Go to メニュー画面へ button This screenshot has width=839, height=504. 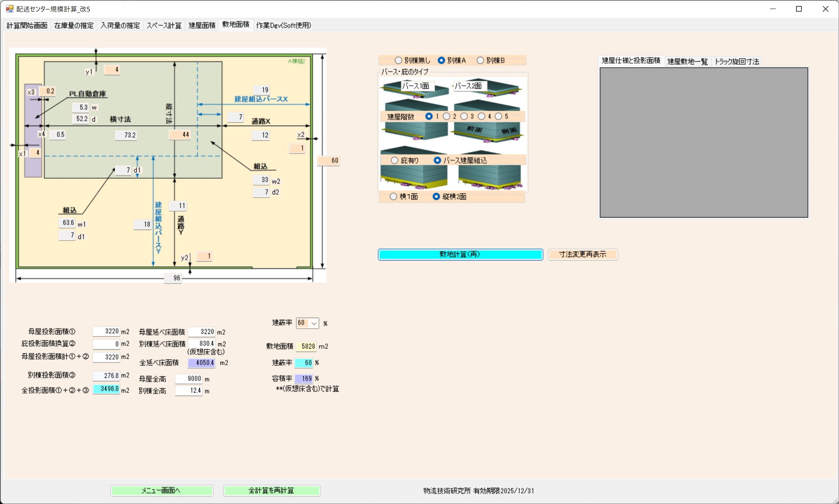[161, 490]
